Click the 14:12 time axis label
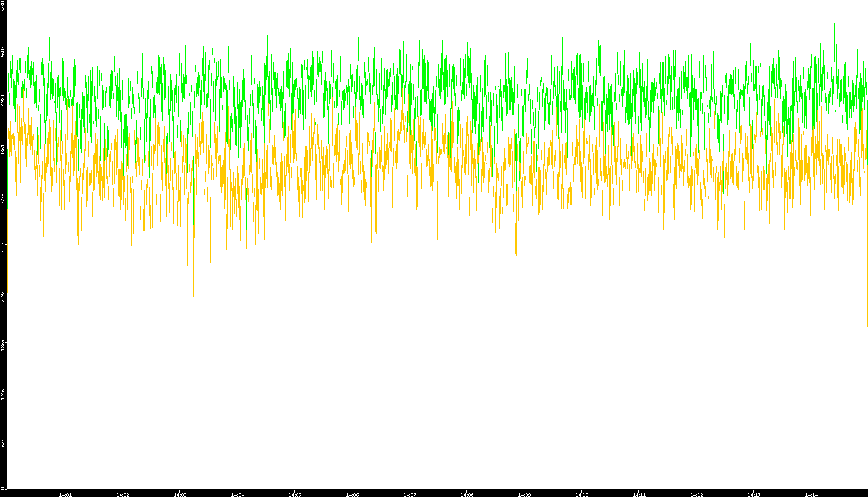Viewport: 868px width, 497px height. 696,495
